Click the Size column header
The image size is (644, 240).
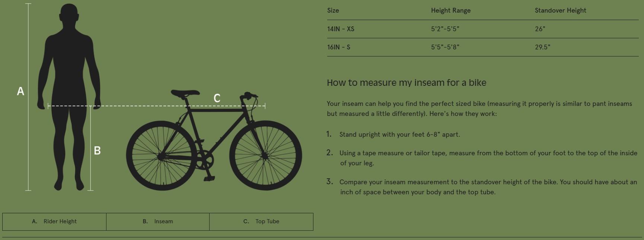point(333,10)
